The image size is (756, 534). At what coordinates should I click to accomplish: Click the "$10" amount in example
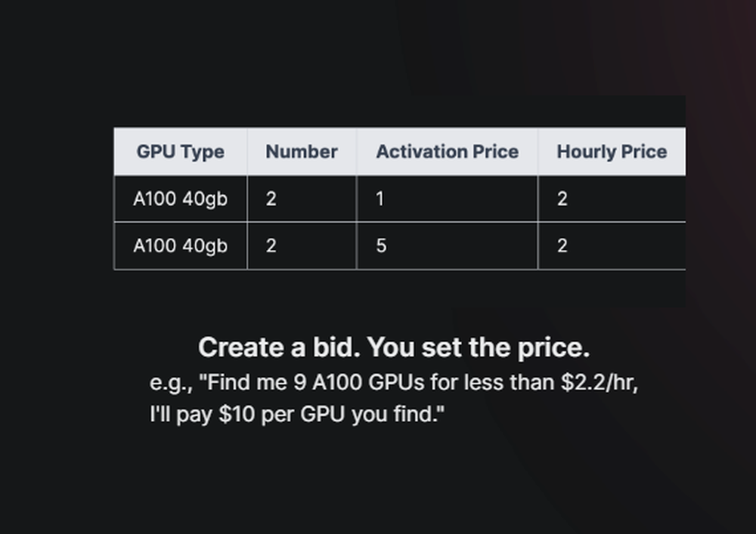237,414
